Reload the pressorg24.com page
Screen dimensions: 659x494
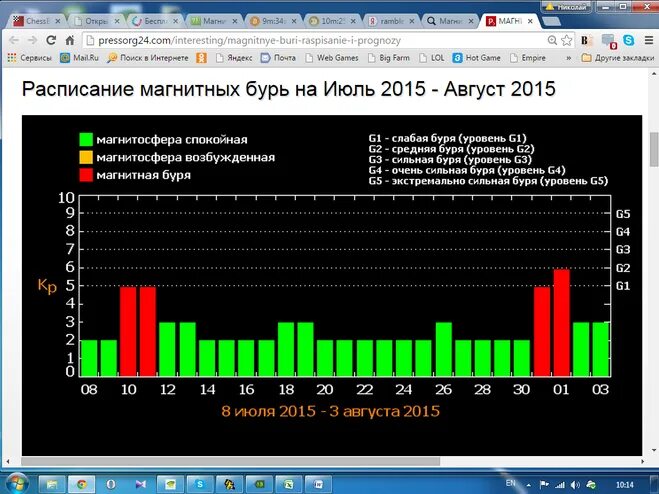tap(51, 40)
